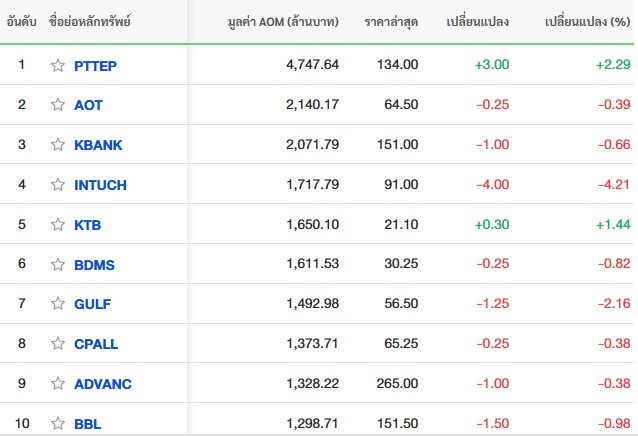
Task: Mark KTB with the star icon
Action: pos(58,225)
